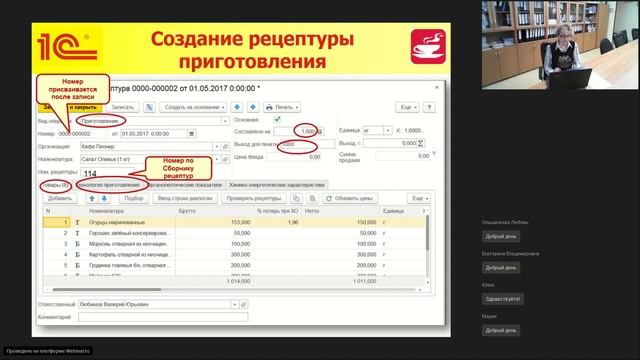Click the Ввод строки диалогом button

[x=185, y=198]
